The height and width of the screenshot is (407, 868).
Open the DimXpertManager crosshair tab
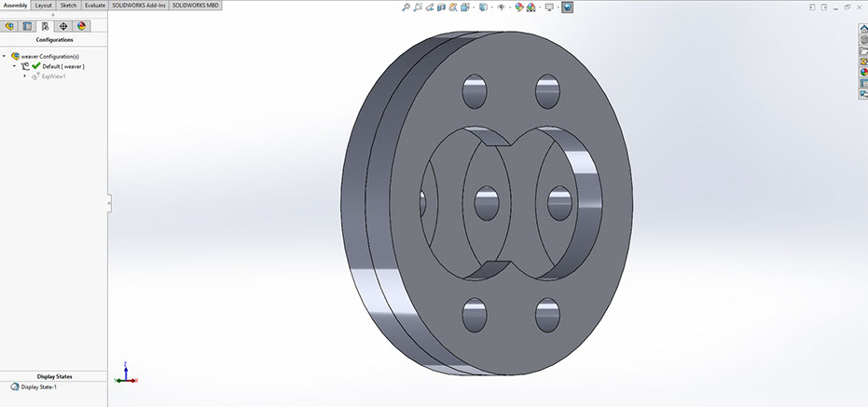63,26
